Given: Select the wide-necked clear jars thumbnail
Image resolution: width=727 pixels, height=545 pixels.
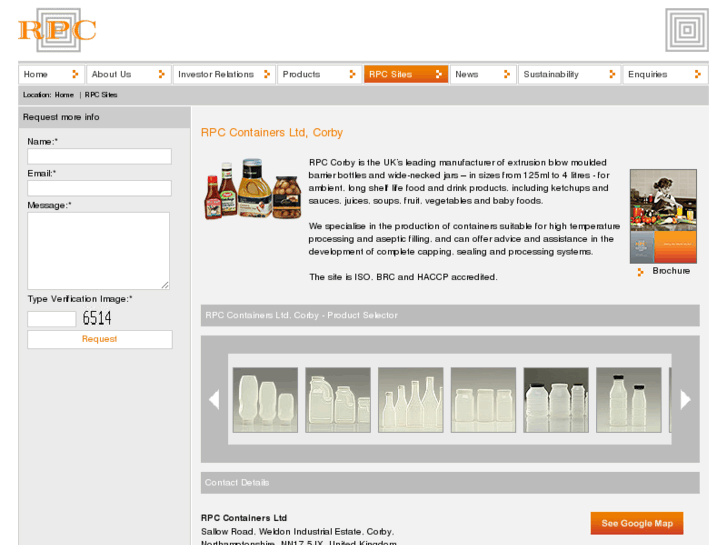Looking at the screenshot, I should [483, 400].
